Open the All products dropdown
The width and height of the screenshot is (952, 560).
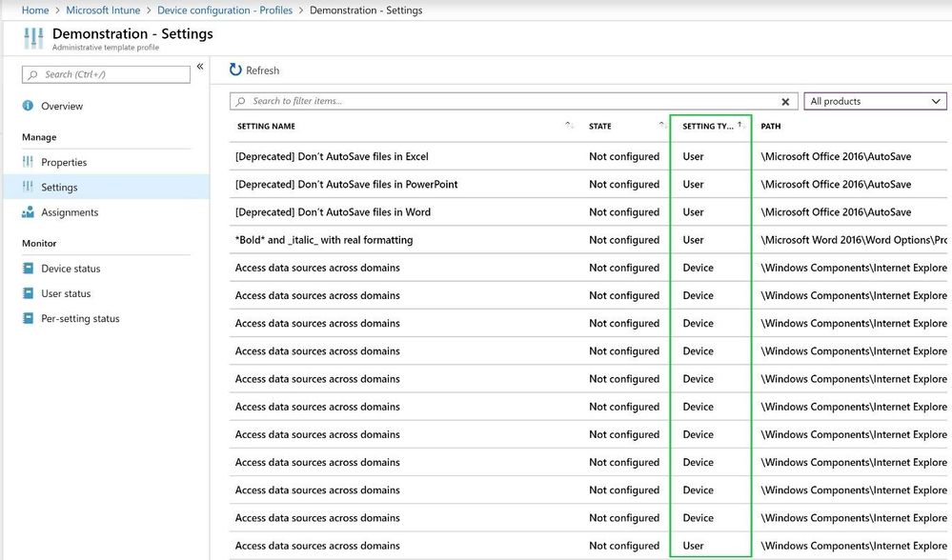(x=875, y=101)
